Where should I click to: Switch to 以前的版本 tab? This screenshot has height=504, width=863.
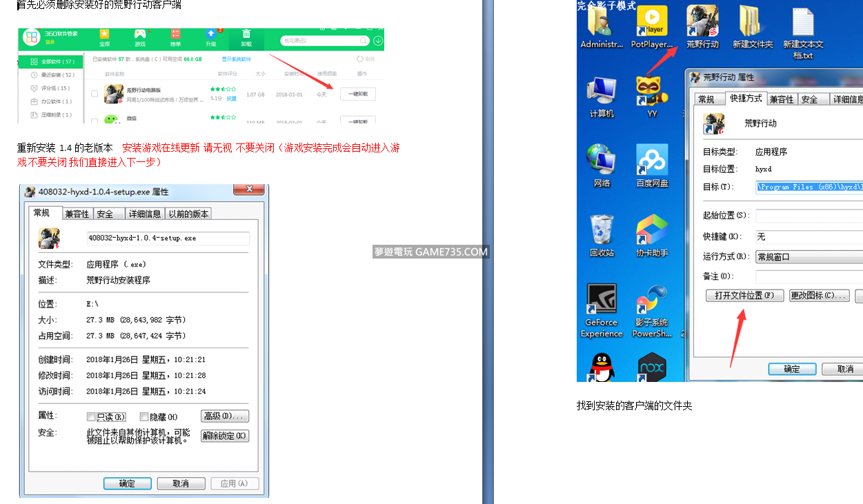(188, 214)
